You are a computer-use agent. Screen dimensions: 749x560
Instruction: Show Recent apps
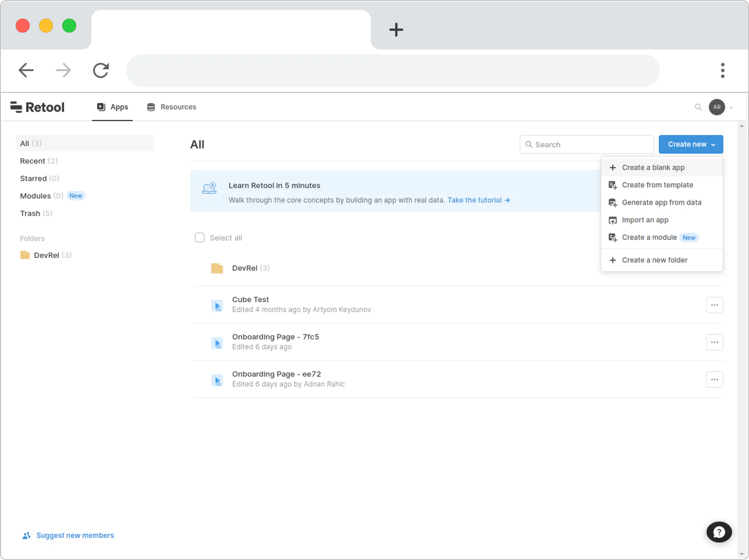click(x=39, y=161)
